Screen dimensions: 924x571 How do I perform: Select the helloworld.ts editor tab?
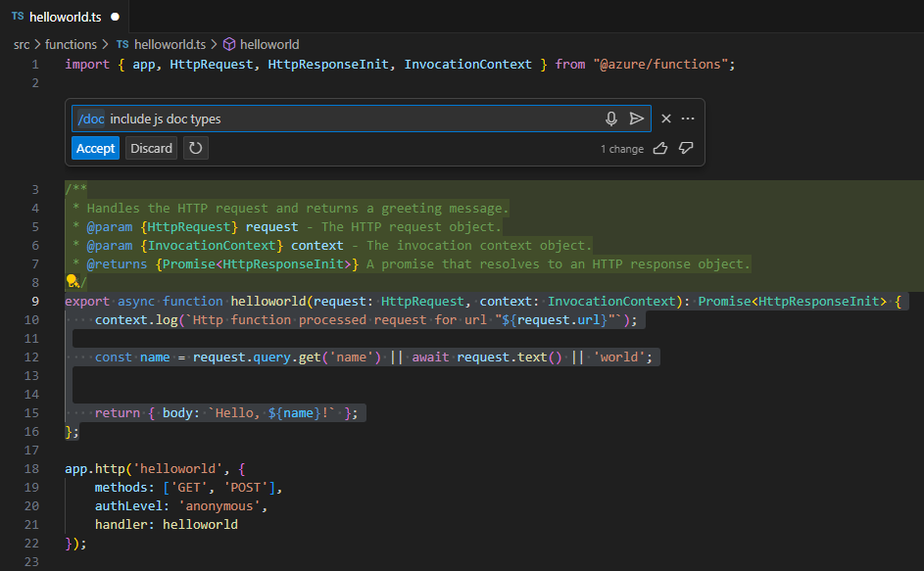[x=65, y=18]
